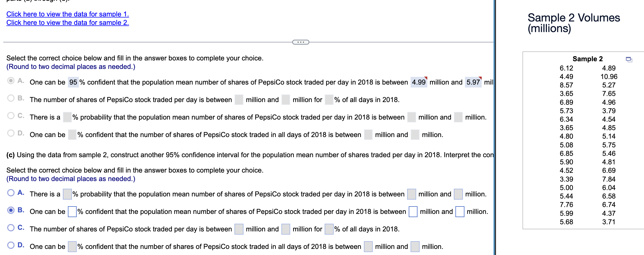Expand the question divider ellipsis button

tap(301, 42)
